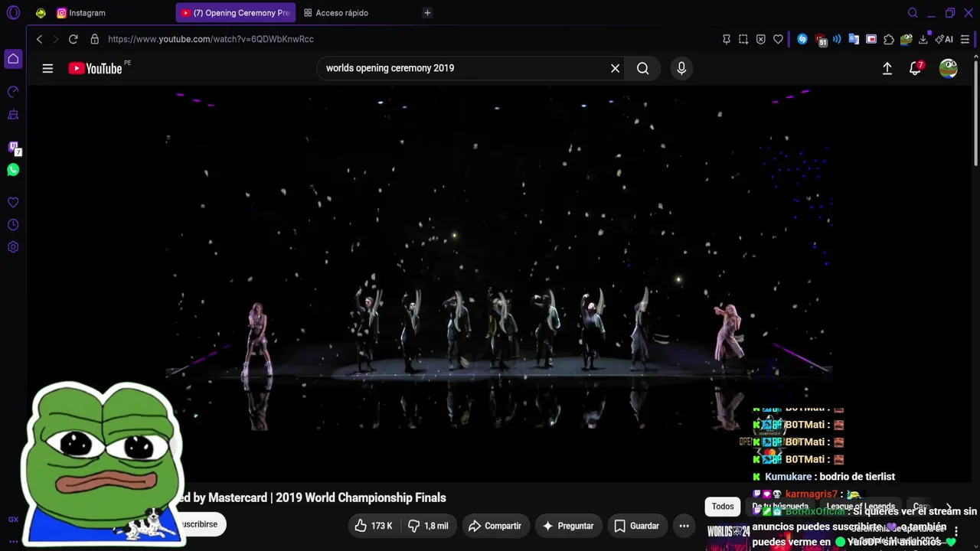Open the ad blocker shield icon
The width and height of the screenshot is (980, 551).
[760, 39]
